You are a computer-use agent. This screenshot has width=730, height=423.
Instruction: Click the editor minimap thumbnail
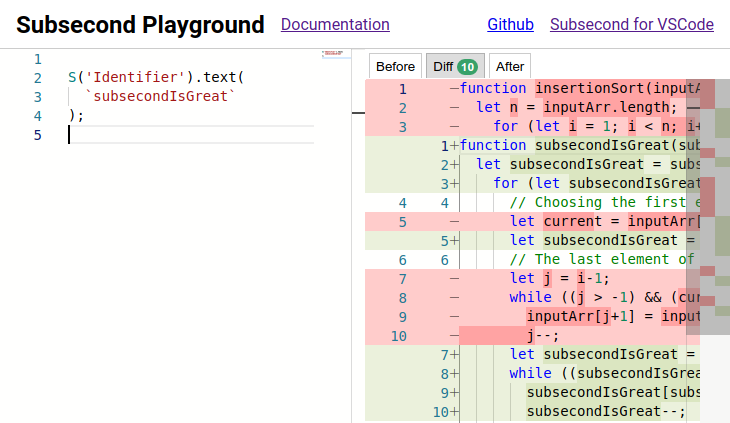pos(332,53)
